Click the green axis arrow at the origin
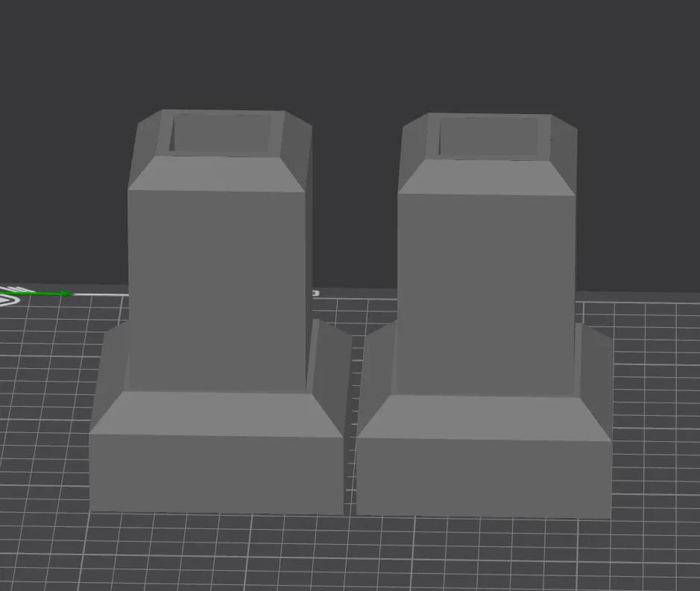Viewport: 700px width, 591px height. (x=45, y=294)
